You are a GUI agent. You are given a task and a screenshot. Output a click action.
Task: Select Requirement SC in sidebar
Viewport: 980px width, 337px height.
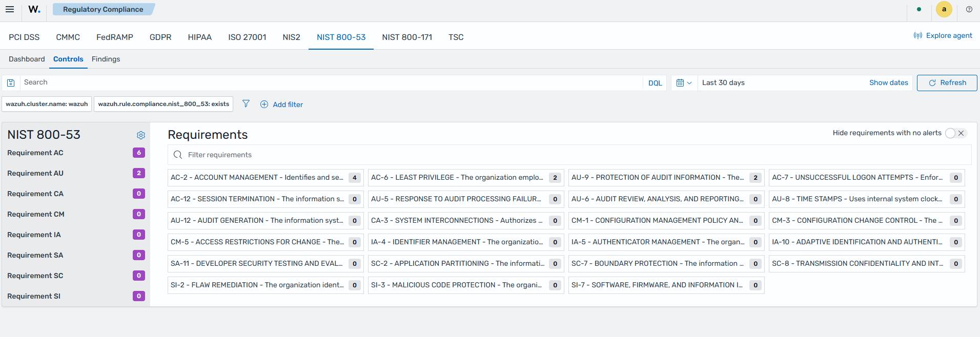click(x=76, y=276)
